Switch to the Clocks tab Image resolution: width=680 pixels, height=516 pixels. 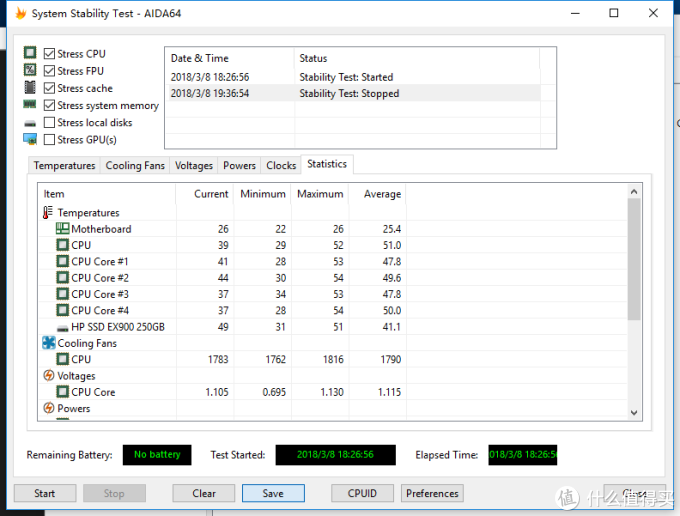pyautogui.click(x=281, y=166)
